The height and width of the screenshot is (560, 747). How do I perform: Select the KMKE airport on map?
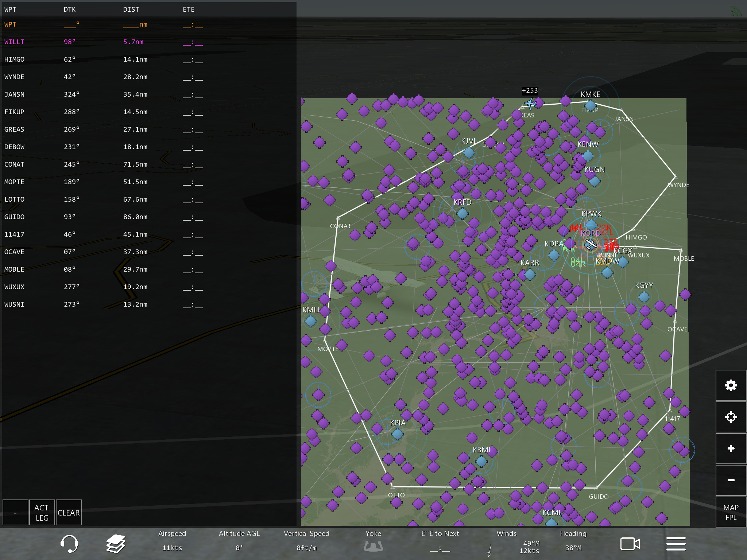pos(590,105)
